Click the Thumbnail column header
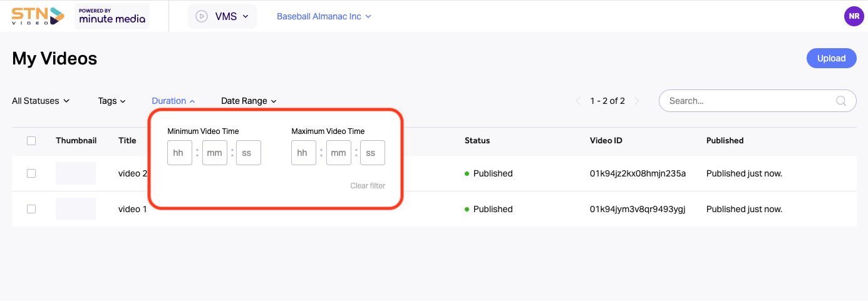The width and height of the screenshot is (868, 301). pos(76,141)
